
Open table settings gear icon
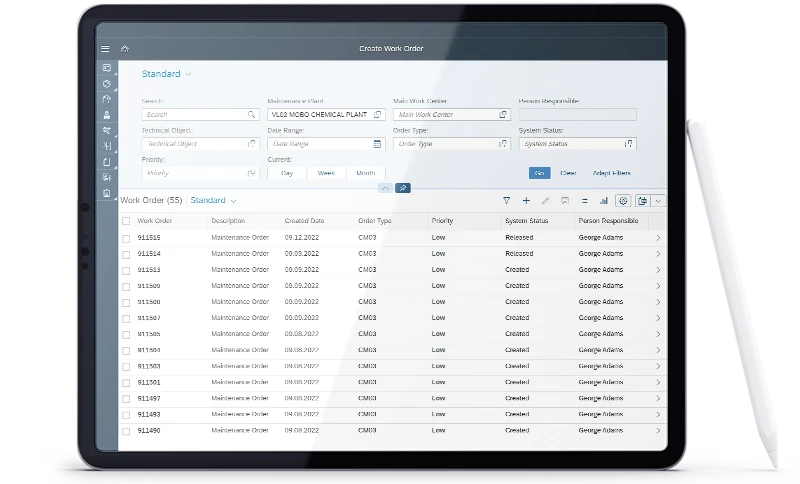pos(623,201)
